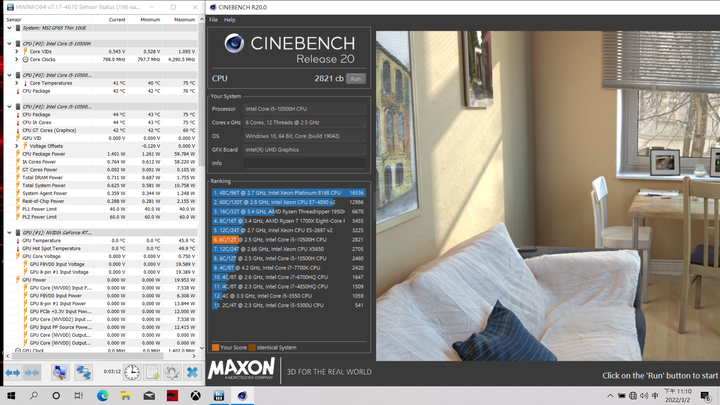Expand Core VIDs row
The image size is (720, 405).
17,51
